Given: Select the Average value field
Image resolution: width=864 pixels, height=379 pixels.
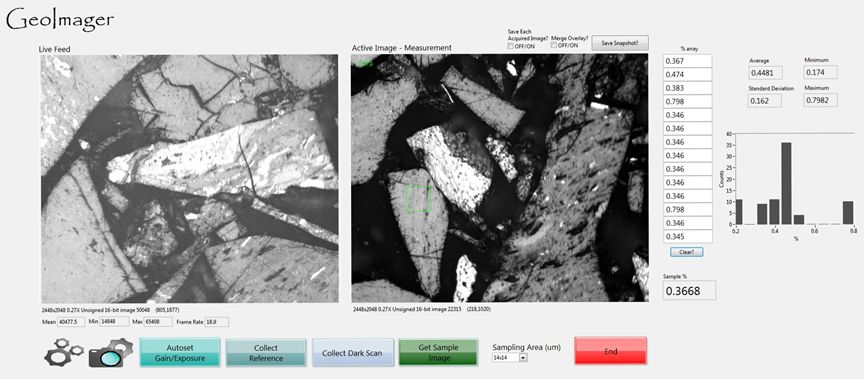Looking at the screenshot, I should tap(765, 72).
